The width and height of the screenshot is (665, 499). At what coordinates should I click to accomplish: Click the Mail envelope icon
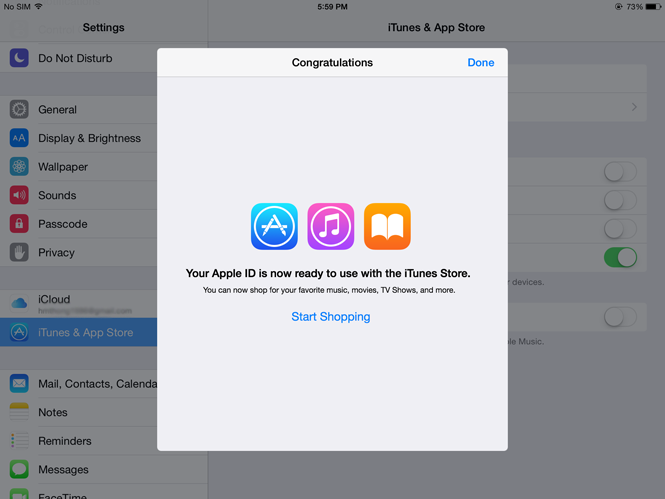(19, 383)
